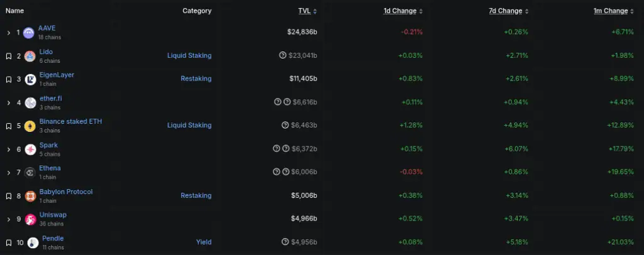Click the Binance staked ETH logo icon

[30, 126]
